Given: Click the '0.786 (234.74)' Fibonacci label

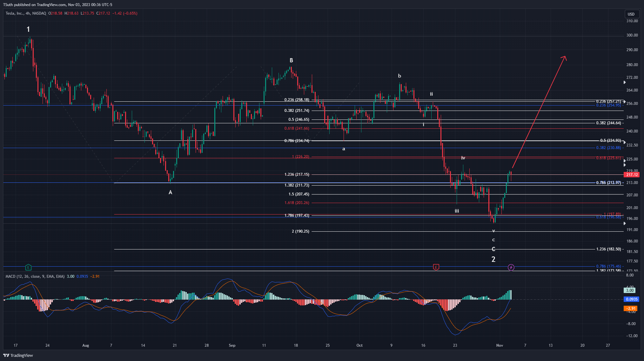Looking at the screenshot, I should pos(297,141).
